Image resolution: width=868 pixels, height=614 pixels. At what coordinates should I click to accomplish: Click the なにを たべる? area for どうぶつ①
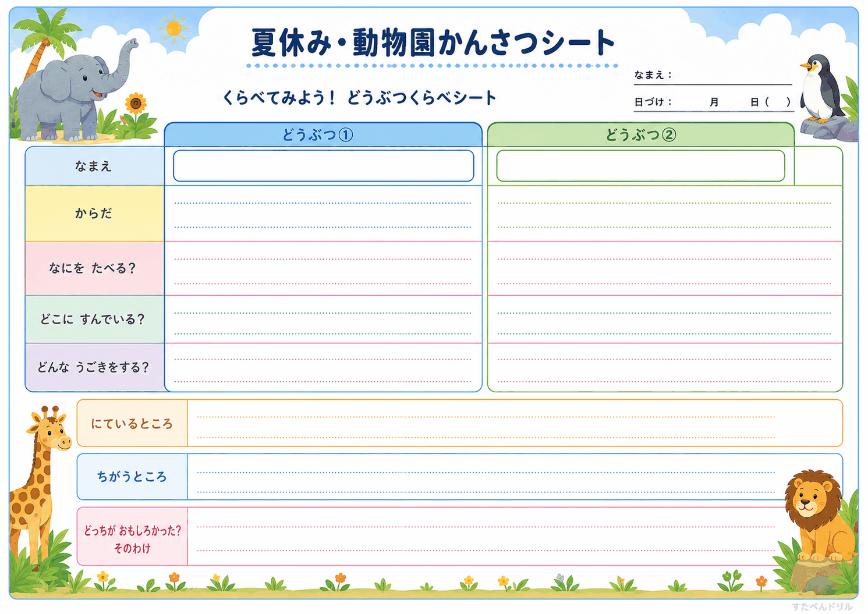tap(323, 268)
